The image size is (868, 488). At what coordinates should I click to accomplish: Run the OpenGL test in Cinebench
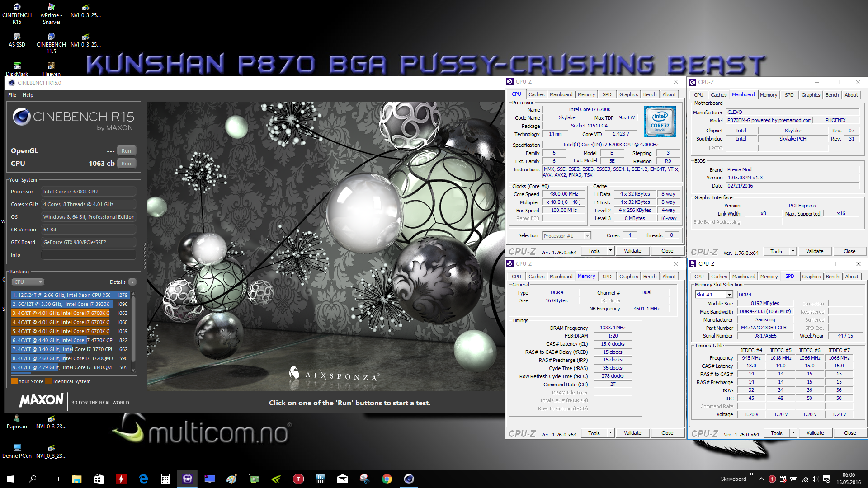coord(126,151)
